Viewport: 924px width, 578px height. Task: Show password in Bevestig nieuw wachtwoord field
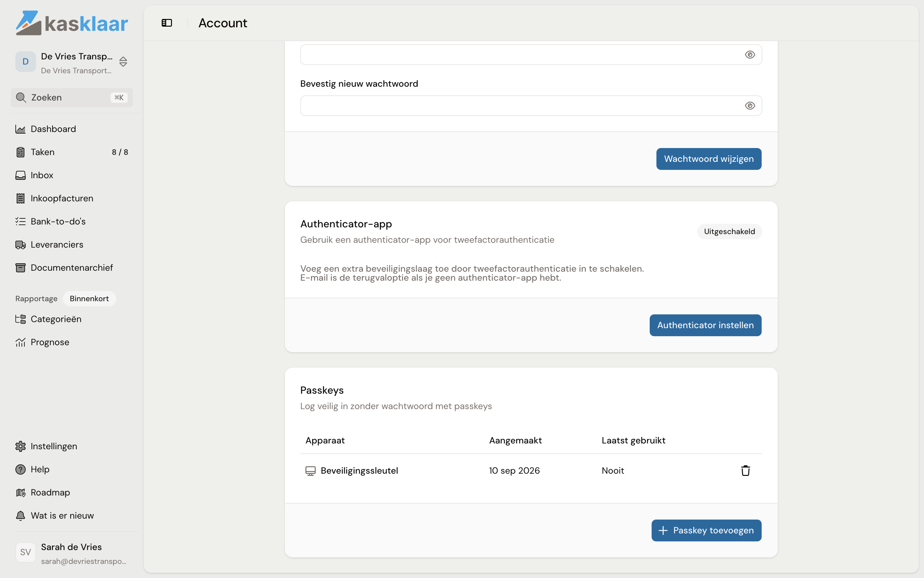(x=750, y=106)
